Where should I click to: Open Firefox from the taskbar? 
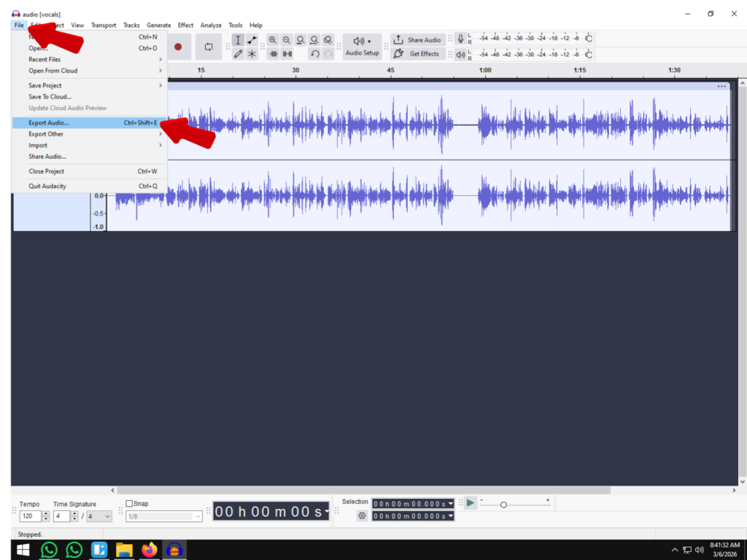coord(150,550)
